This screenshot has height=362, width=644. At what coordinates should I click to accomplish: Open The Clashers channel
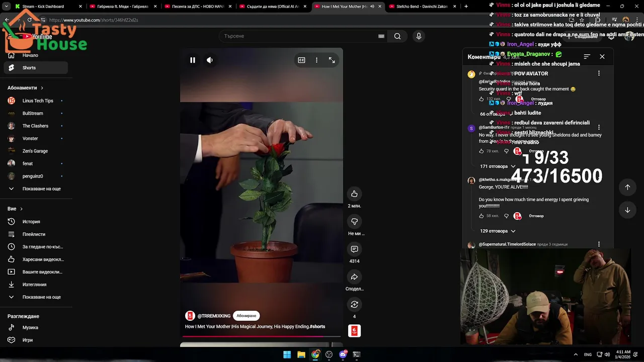pos(35,126)
